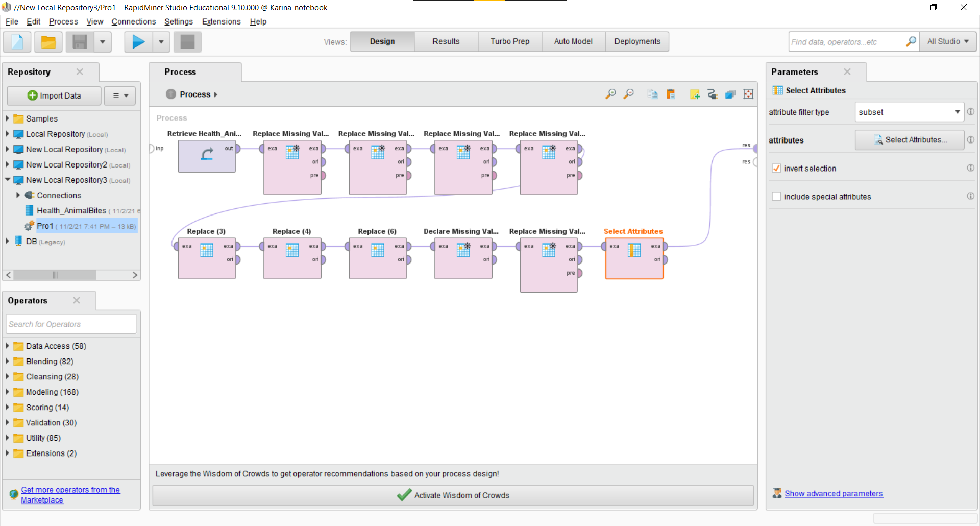The width and height of the screenshot is (980, 526).
Task: Close the Repository panel tab
Action: [x=80, y=72]
